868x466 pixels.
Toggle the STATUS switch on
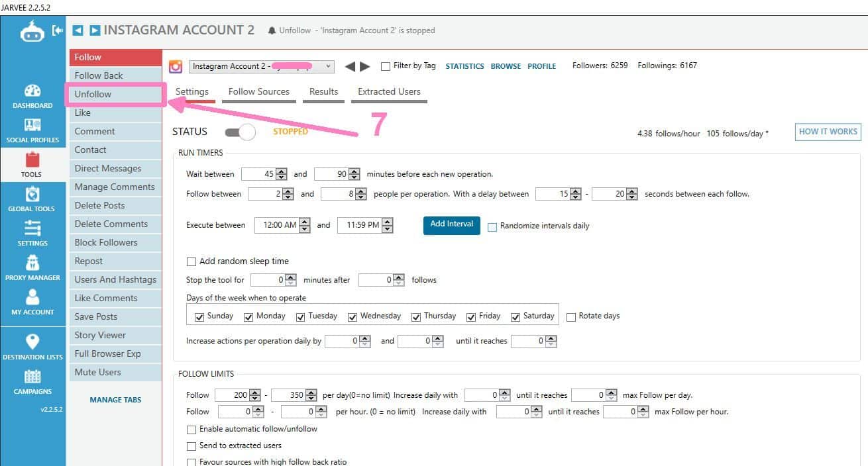[x=240, y=132]
